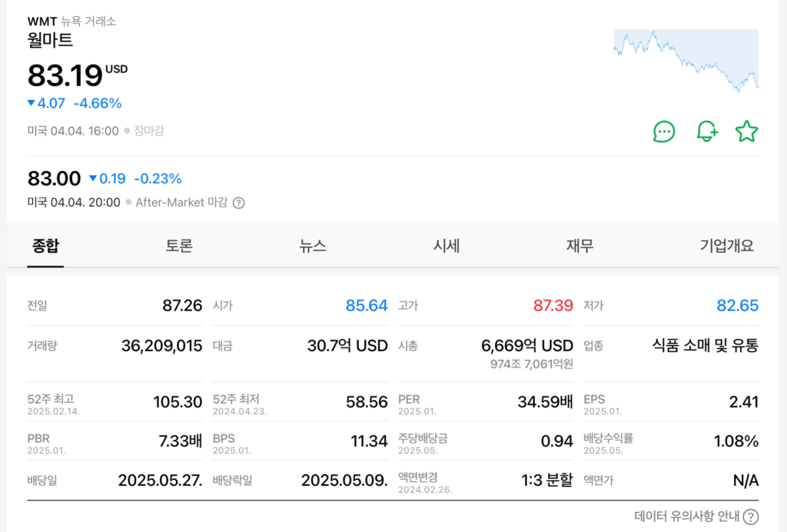
Task: Click the 액면가 value N/A
Action: tap(745, 480)
